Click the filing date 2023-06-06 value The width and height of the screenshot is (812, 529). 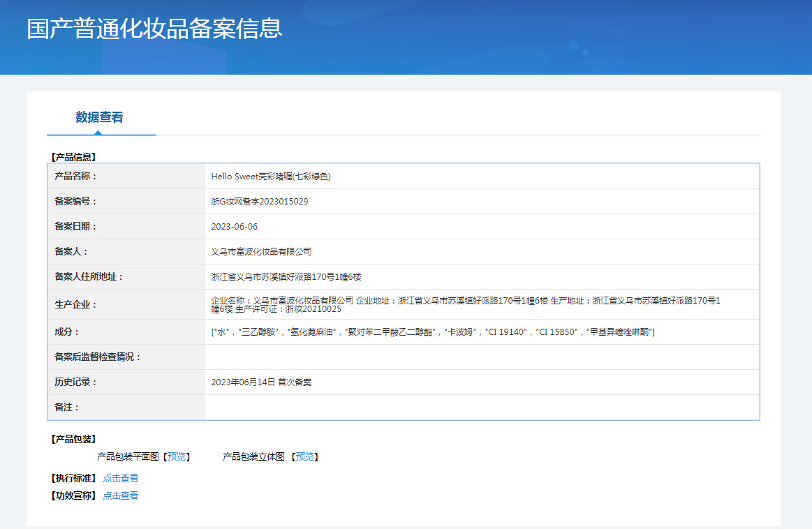[x=234, y=227]
